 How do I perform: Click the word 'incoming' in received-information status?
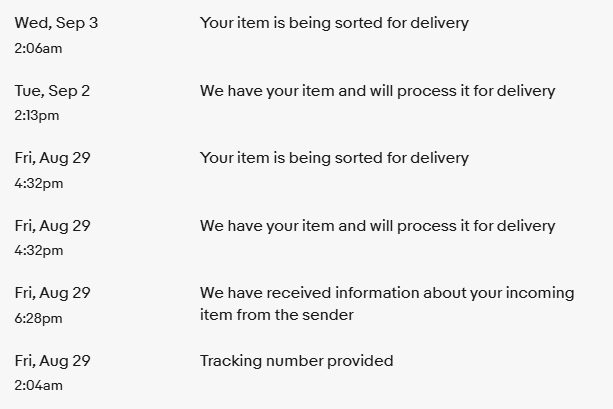[x=540, y=293]
